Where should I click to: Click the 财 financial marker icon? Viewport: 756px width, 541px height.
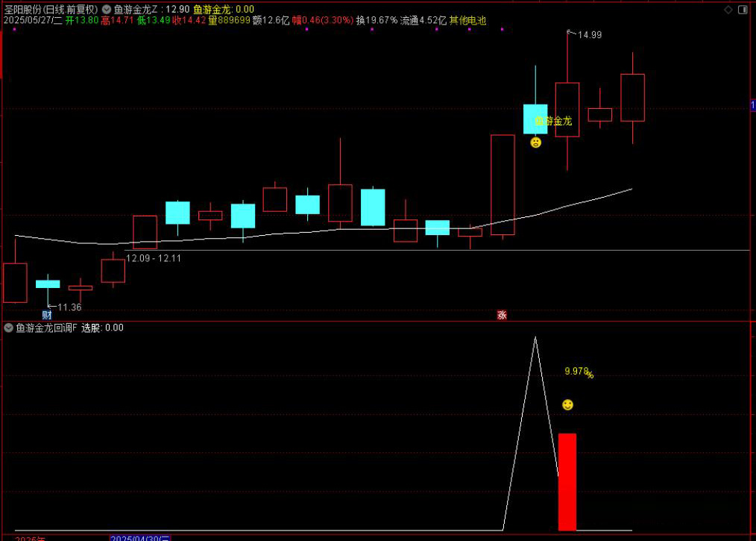(x=46, y=315)
